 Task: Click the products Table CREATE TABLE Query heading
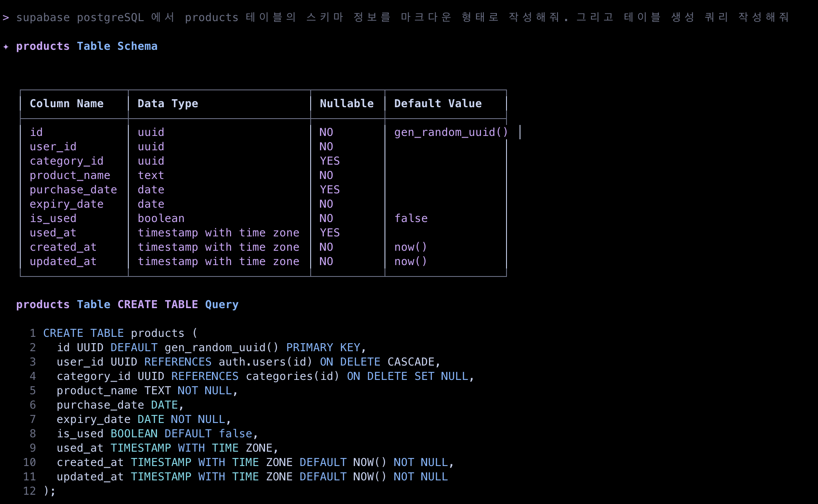127,305
